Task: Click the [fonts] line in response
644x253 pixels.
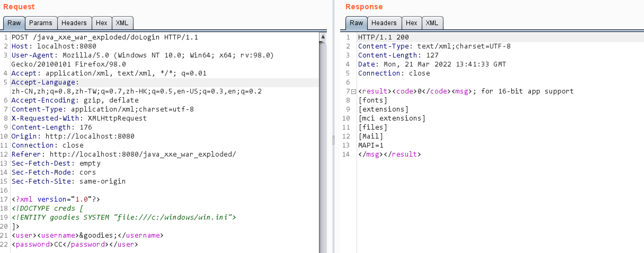Action: coord(373,100)
